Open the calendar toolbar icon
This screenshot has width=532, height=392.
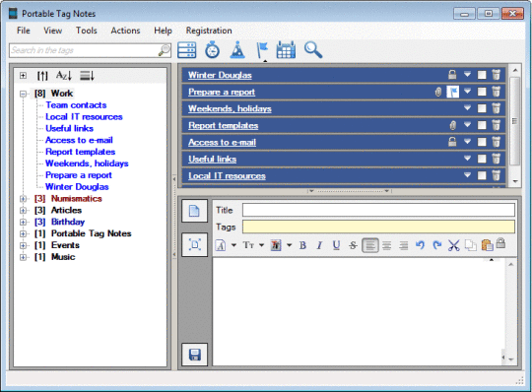[286, 50]
